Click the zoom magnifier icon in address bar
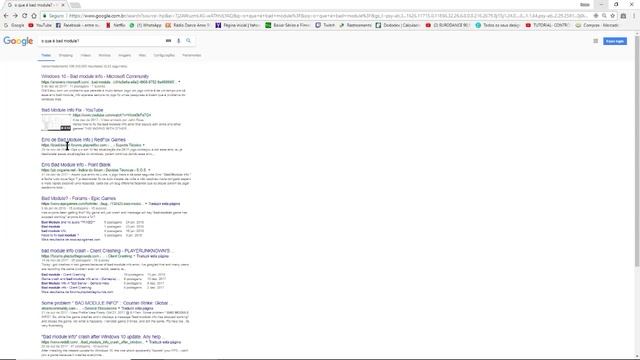This screenshot has height=360, width=640. [x=604, y=16]
